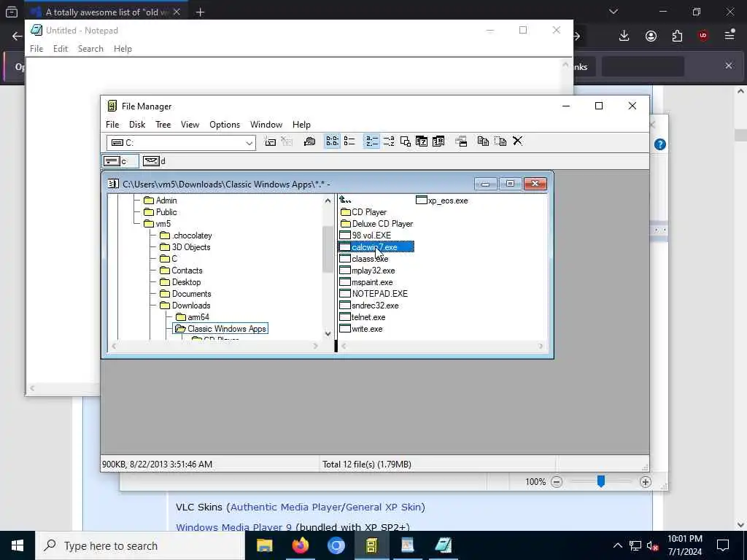The image size is (747, 560).
Task: Select the Contacts folder in the tree
Action: click(181, 271)
